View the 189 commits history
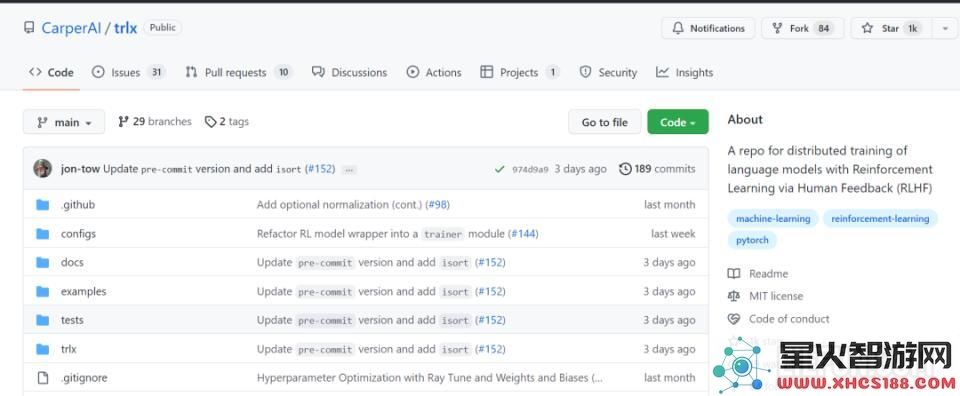This screenshot has width=960, height=396. point(657,168)
